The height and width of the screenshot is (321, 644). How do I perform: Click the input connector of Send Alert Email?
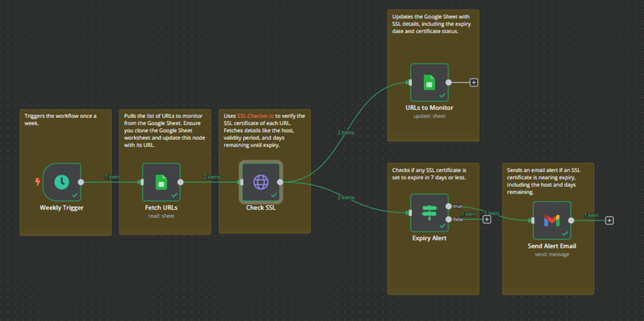click(532, 220)
